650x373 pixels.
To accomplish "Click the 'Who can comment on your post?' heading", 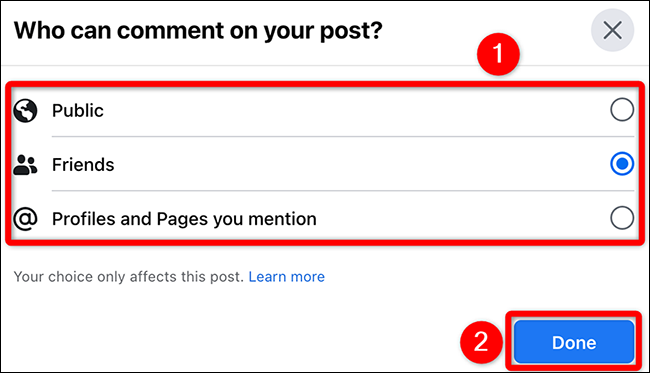I will (x=198, y=31).
